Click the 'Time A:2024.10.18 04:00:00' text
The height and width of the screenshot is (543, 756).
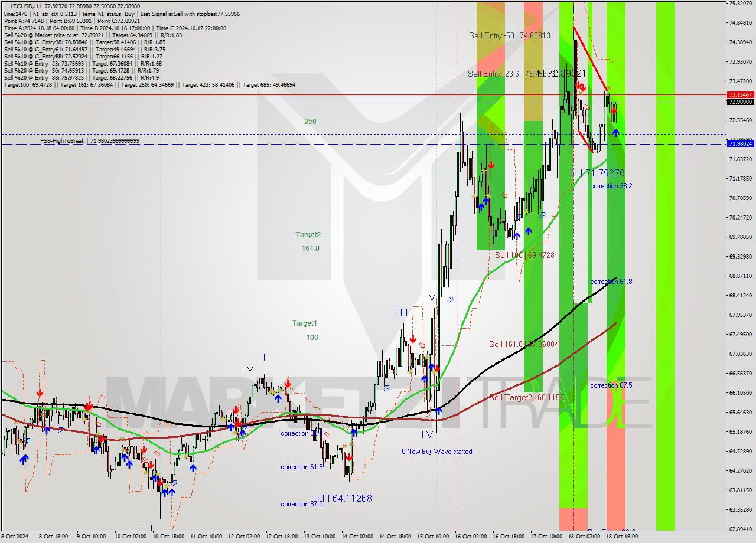point(40,28)
